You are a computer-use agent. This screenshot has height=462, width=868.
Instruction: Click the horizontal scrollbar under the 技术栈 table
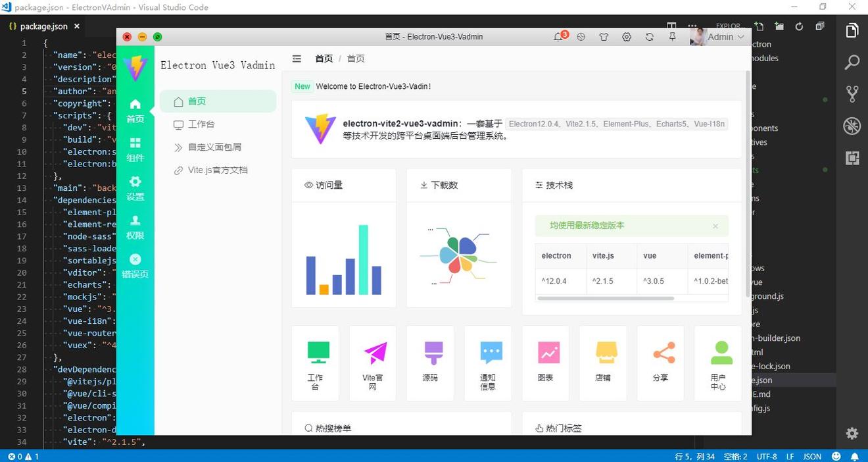605,298
